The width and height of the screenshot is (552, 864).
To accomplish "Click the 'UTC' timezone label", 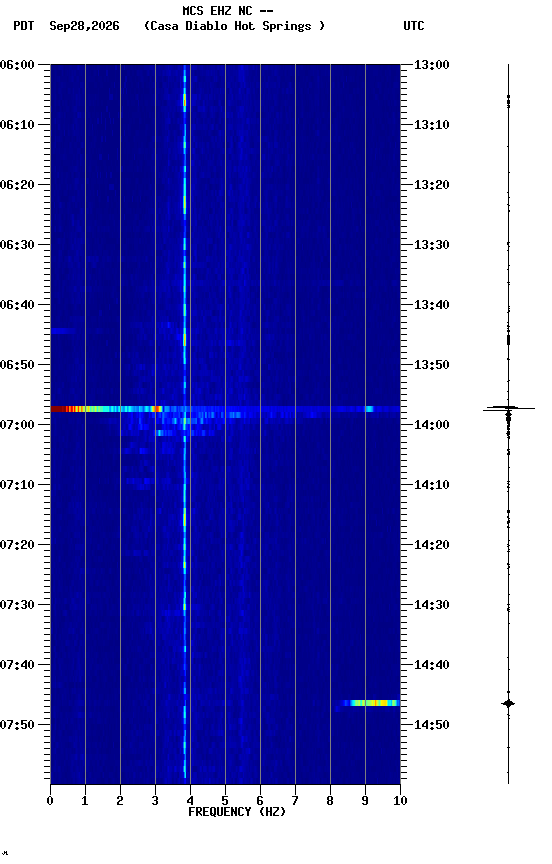I will (414, 26).
